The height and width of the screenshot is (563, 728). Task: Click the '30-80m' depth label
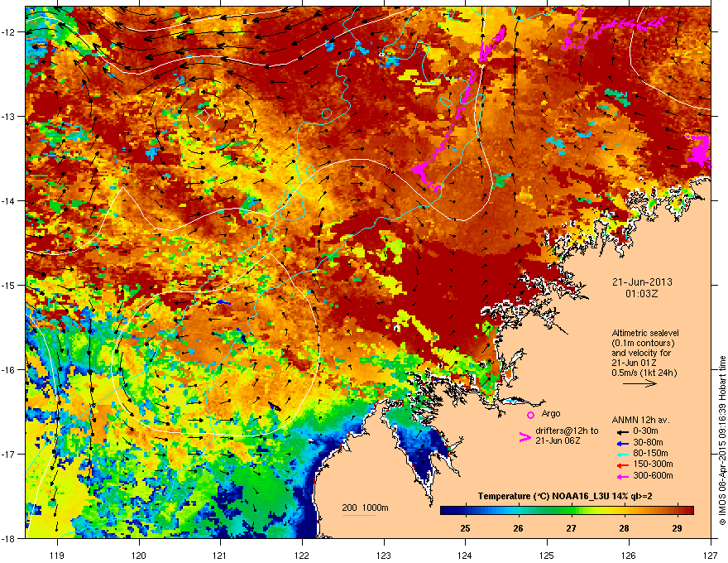pyautogui.click(x=648, y=443)
